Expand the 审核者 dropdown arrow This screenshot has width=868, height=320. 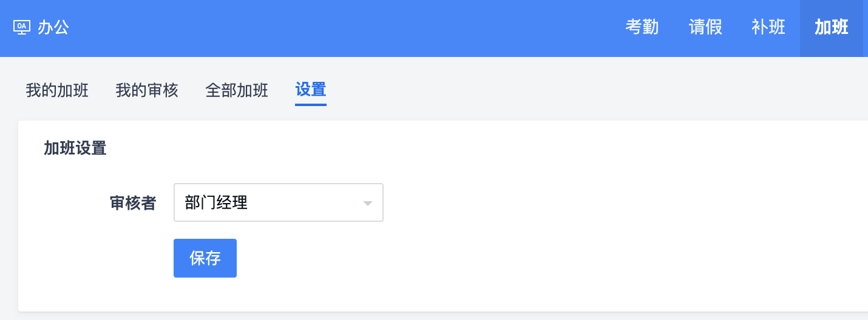pos(367,203)
